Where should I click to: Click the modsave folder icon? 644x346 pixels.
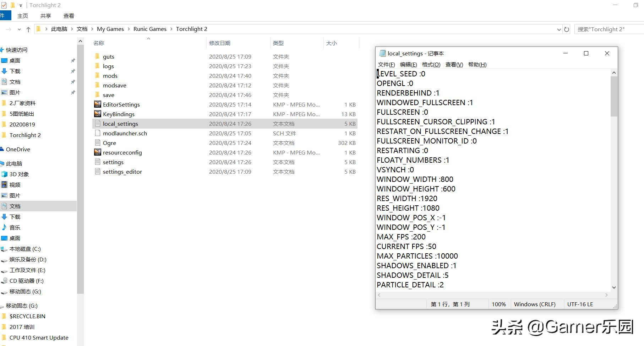tap(97, 85)
